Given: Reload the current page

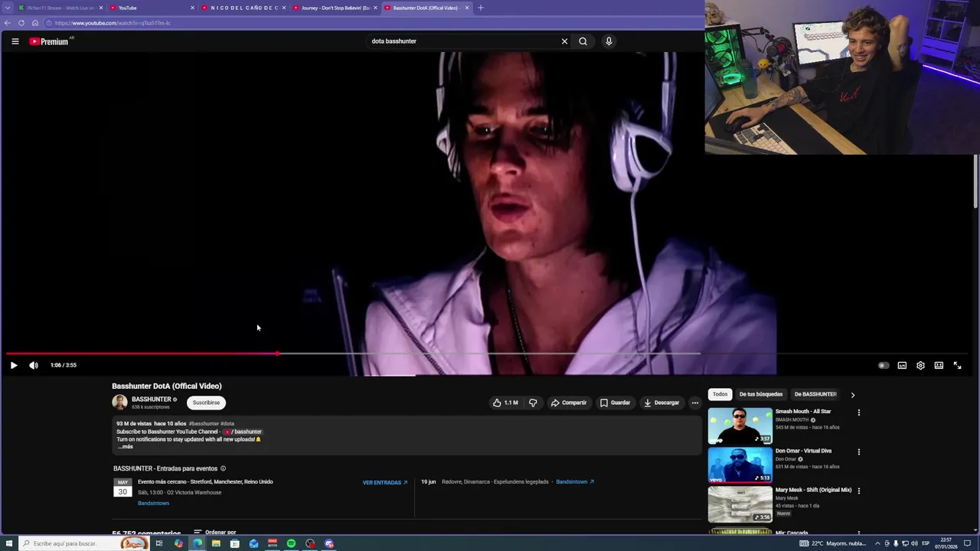Looking at the screenshot, I should [21, 23].
